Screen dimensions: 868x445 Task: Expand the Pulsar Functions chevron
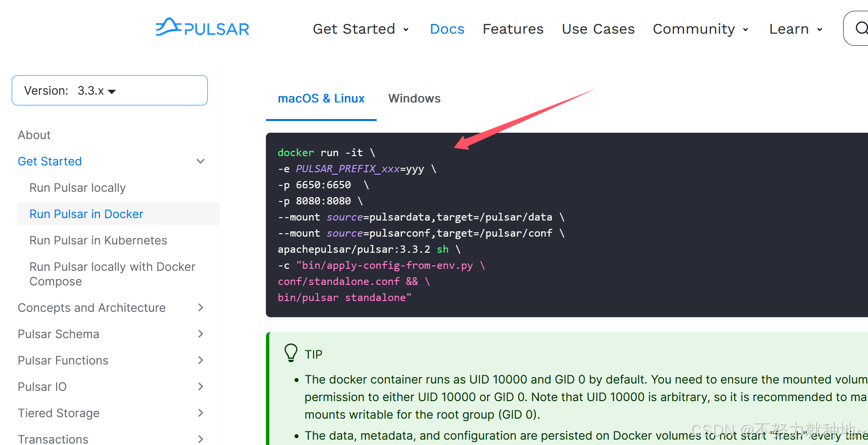tap(200, 360)
